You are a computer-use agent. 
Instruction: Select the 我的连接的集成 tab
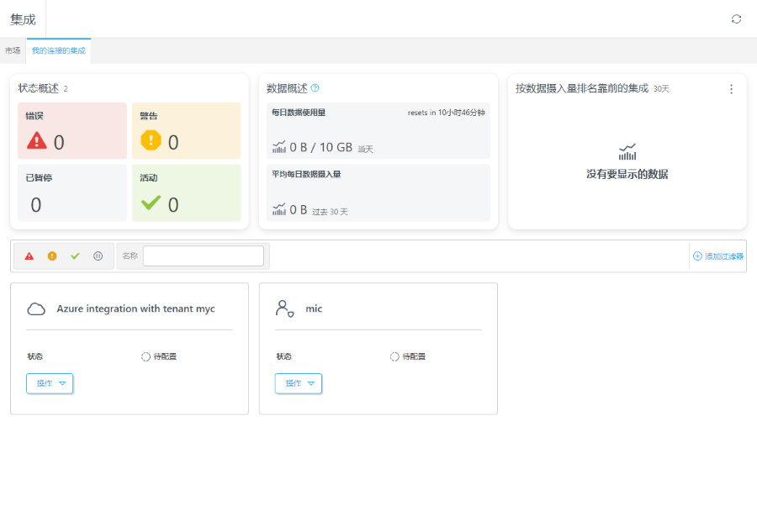[58, 50]
